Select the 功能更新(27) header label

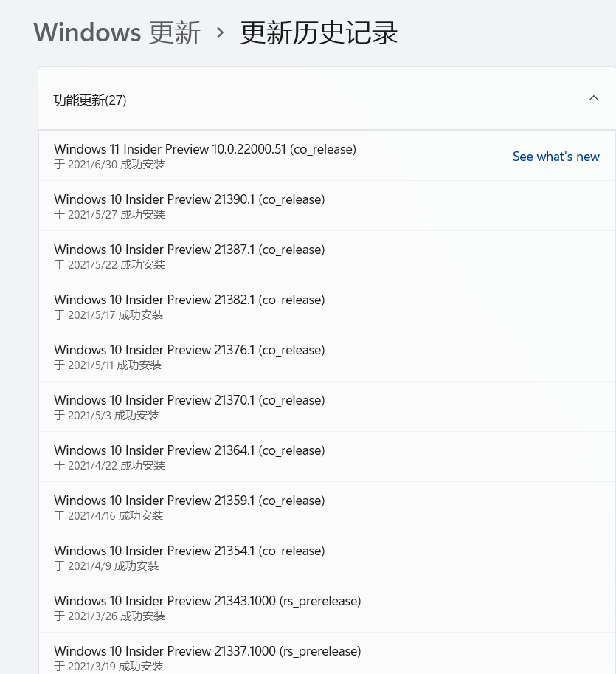90,100
